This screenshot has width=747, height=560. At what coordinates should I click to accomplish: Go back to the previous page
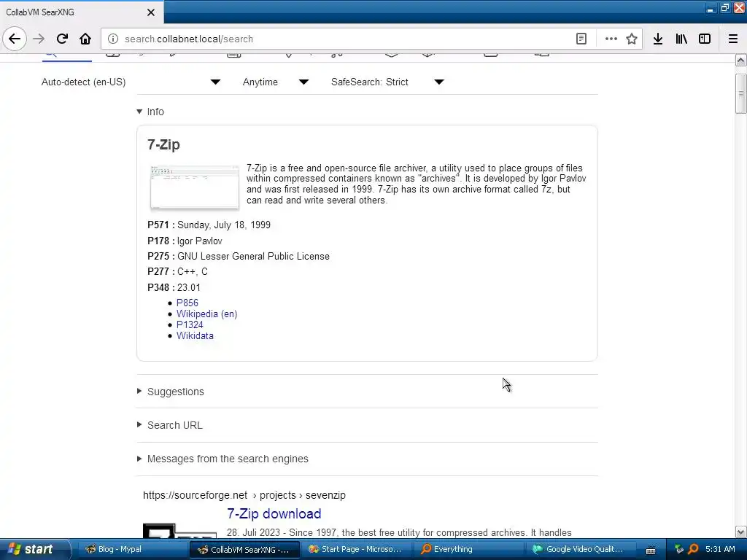tap(15, 39)
